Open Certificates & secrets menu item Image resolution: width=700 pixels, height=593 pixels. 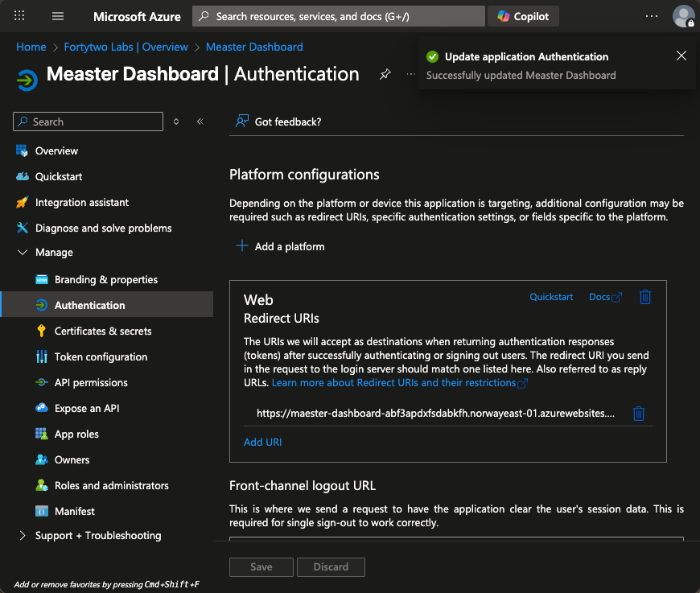102,332
